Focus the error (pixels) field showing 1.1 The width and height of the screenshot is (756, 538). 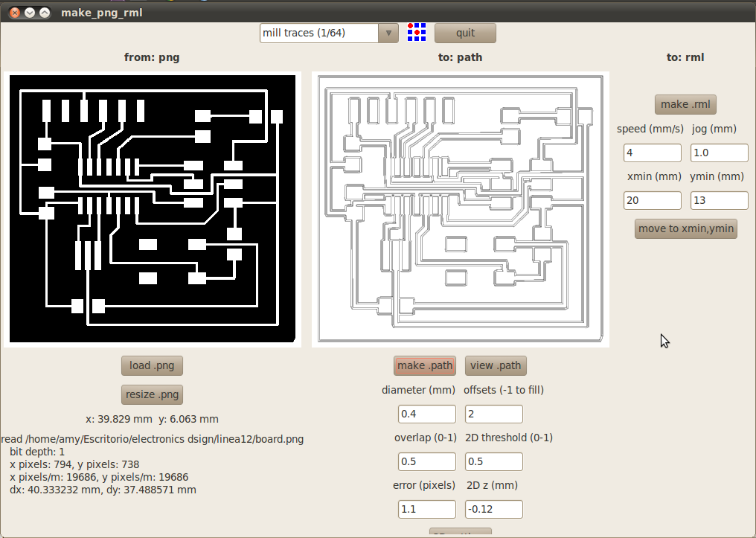[x=426, y=510]
